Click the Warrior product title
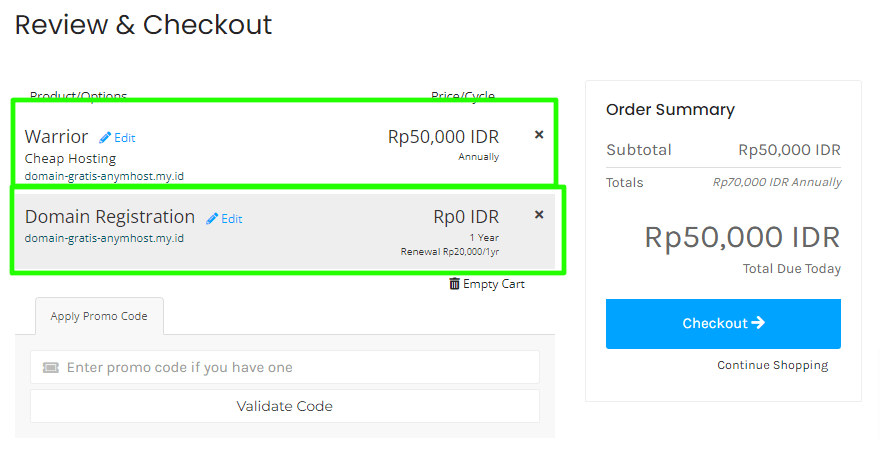Screen dimensions: 880x457 (x=56, y=137)
